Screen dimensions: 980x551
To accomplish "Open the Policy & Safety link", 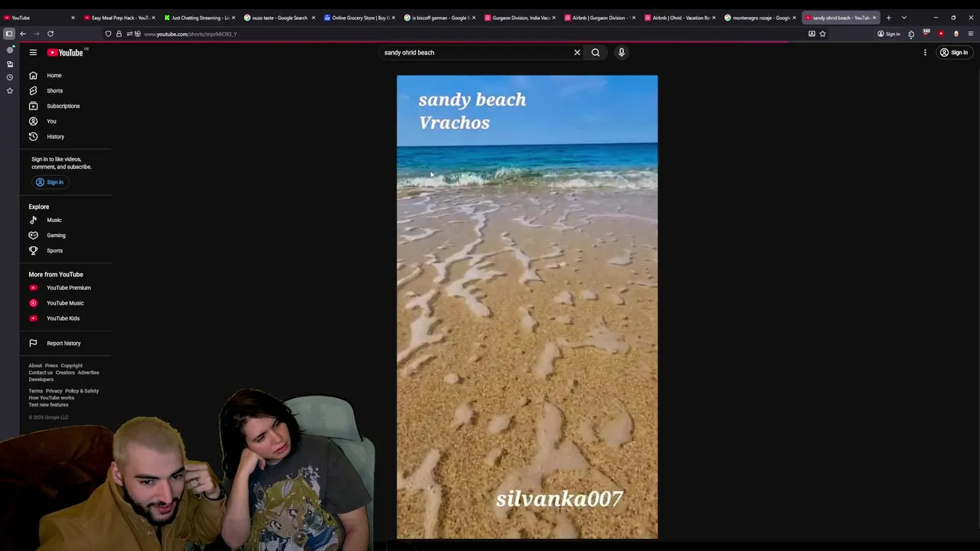I will [82, 391].
